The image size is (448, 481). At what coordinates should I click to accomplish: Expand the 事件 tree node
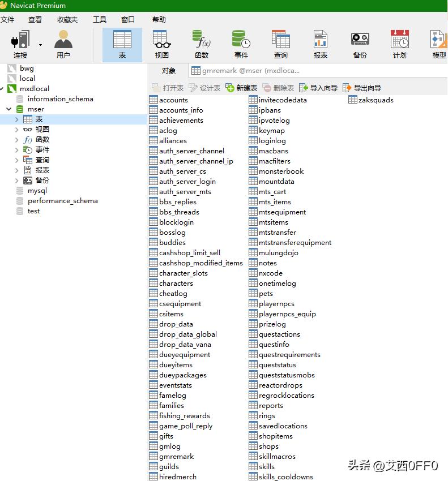click(17, 150)
